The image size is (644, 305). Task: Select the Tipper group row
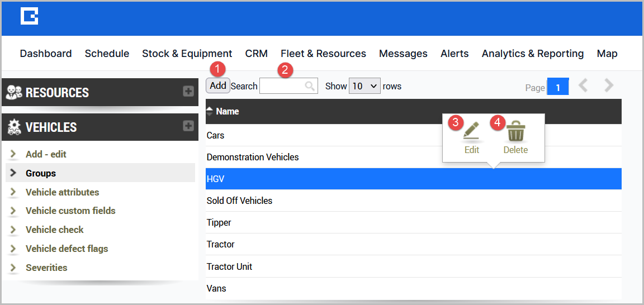(413, 222)
